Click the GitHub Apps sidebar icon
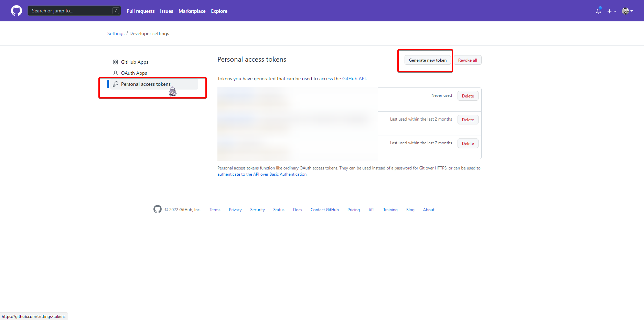Image resolution: width=644 pixels, height=320 pixels. [116, 62]
